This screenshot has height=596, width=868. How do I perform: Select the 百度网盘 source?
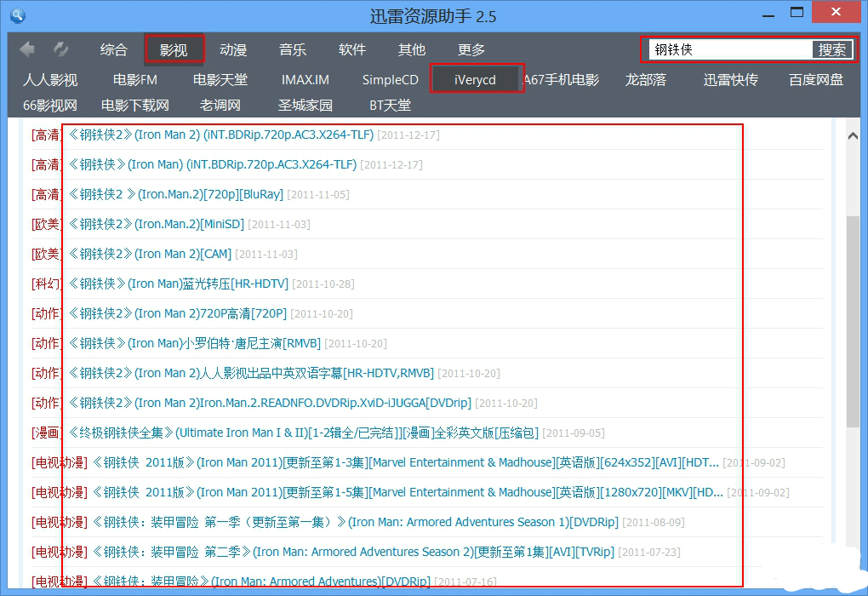pos(816,80)
